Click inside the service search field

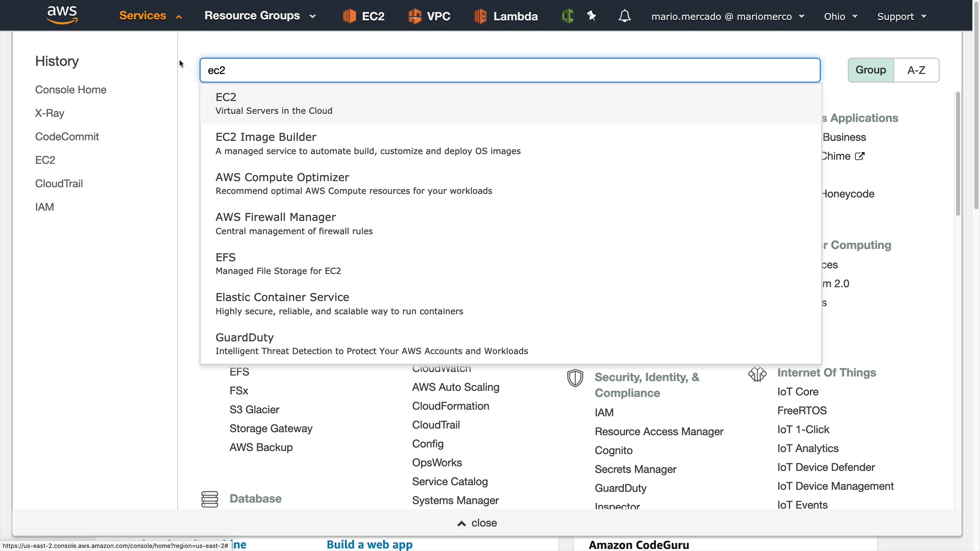point(509,70)
